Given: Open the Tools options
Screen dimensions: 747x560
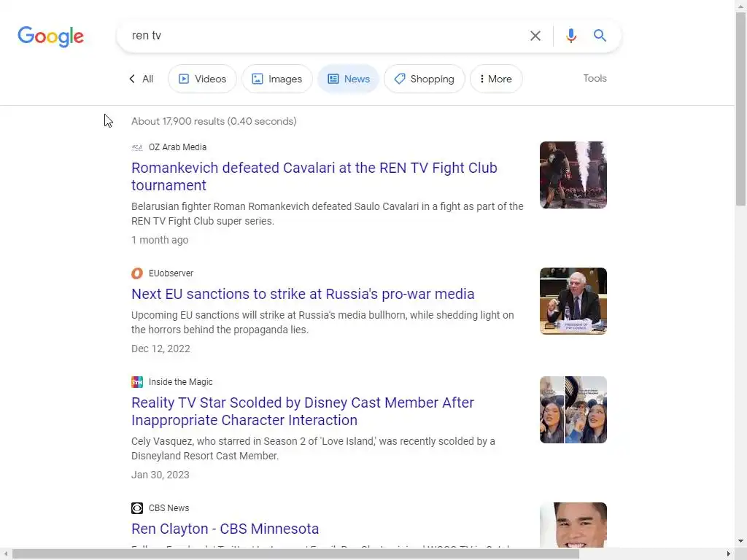Looking at the screenshot, I should pos(595,78).
